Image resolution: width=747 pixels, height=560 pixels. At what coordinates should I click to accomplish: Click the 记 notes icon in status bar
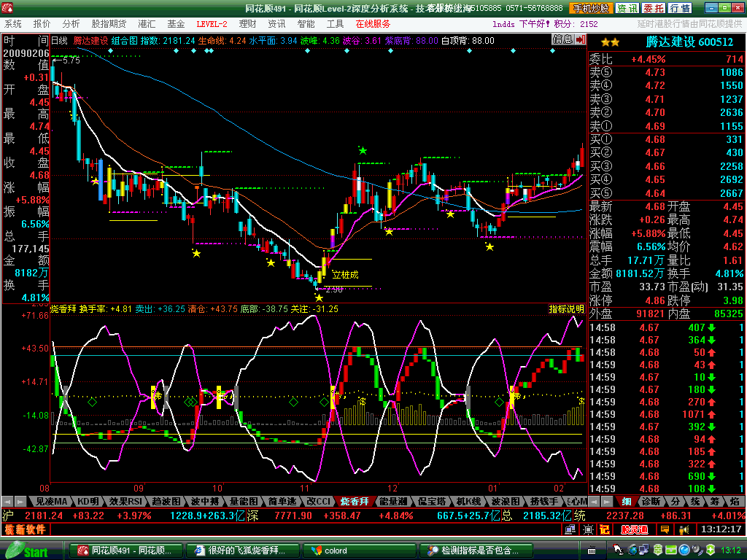click(x=605, y=529)
